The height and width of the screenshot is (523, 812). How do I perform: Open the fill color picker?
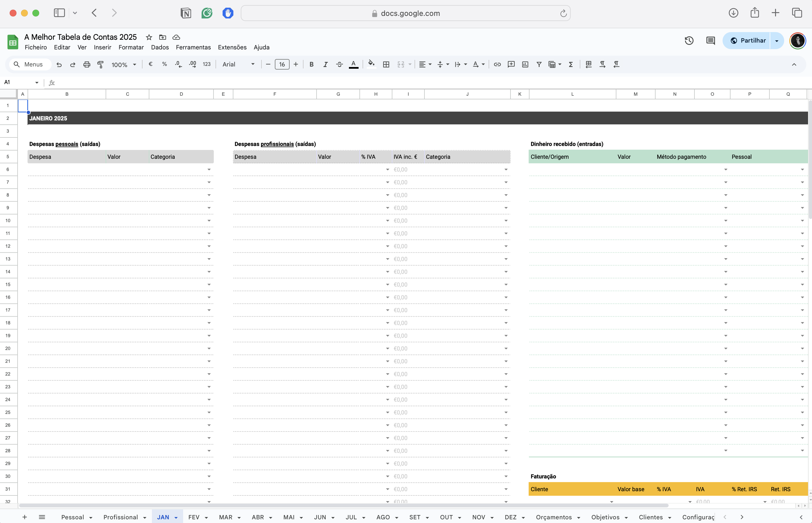click(x=371, y=64)
